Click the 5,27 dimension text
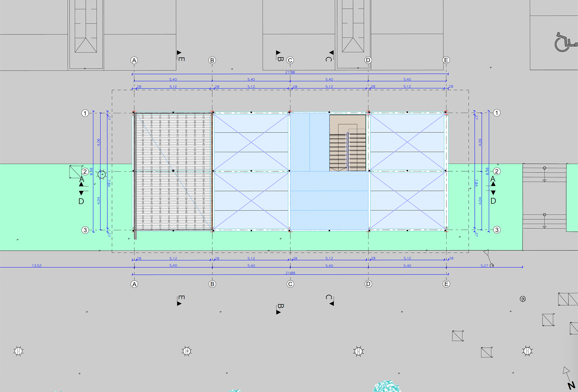The height and width of the screenshot is (392, 578). 484,266
